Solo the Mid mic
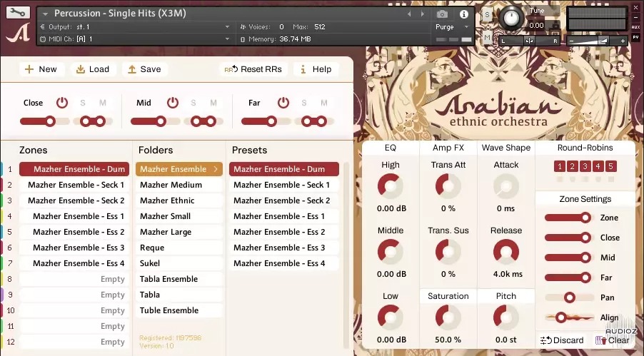The height and width of the screenshot is (356, 644). (193, 103)
